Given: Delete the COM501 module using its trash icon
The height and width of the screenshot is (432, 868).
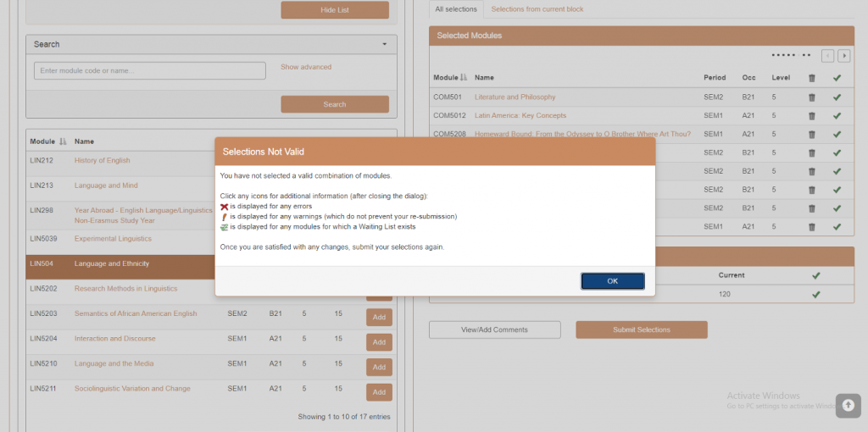Looking at the screenshot, I should pyautogui.click(x=811, y=97).
